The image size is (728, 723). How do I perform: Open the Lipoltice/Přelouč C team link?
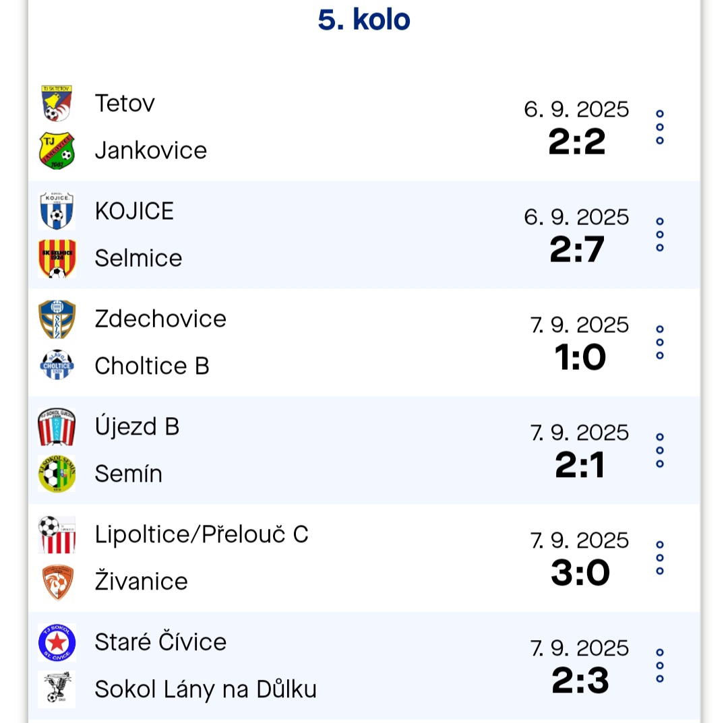[x=202, y=534]
